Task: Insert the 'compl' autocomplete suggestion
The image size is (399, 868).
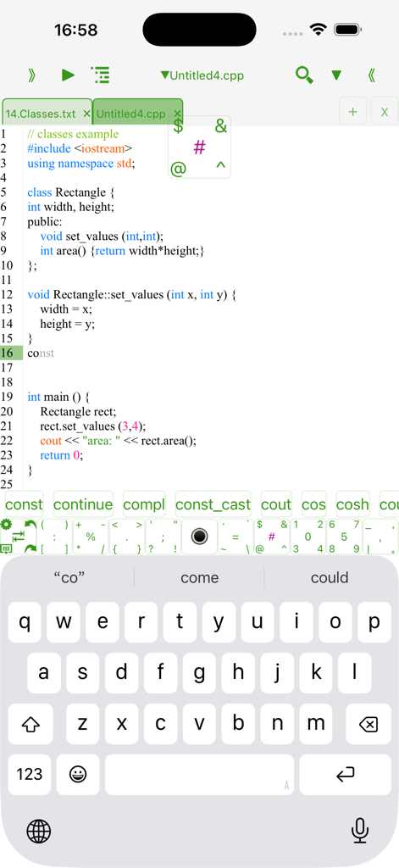Action: (144, 504)
